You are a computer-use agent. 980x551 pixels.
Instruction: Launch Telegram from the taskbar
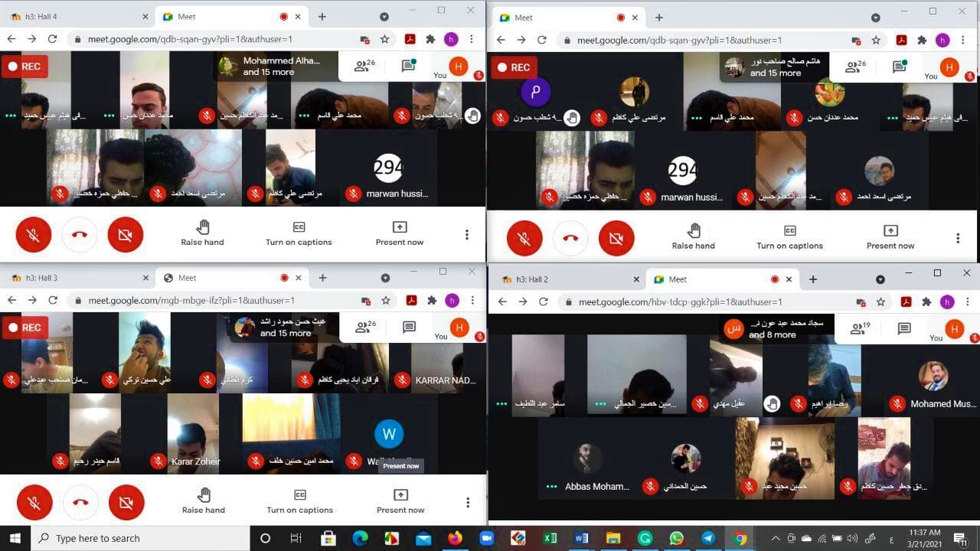(x=708, y=538)
